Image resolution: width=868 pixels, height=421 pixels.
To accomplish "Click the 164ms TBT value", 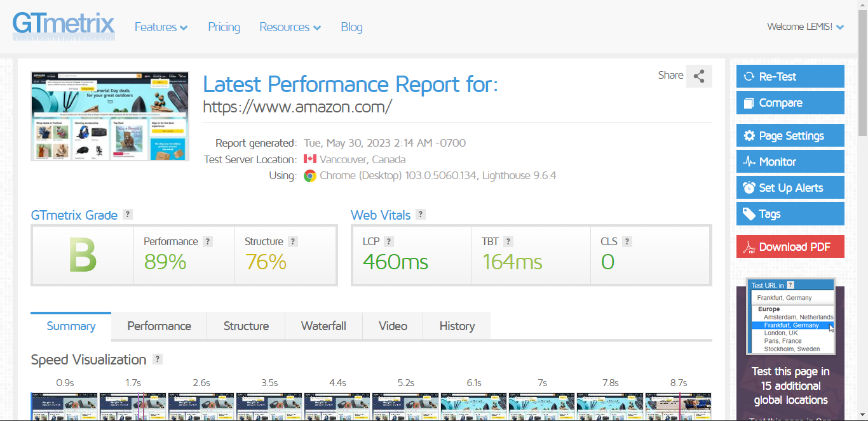I will [x=512, y=262].
